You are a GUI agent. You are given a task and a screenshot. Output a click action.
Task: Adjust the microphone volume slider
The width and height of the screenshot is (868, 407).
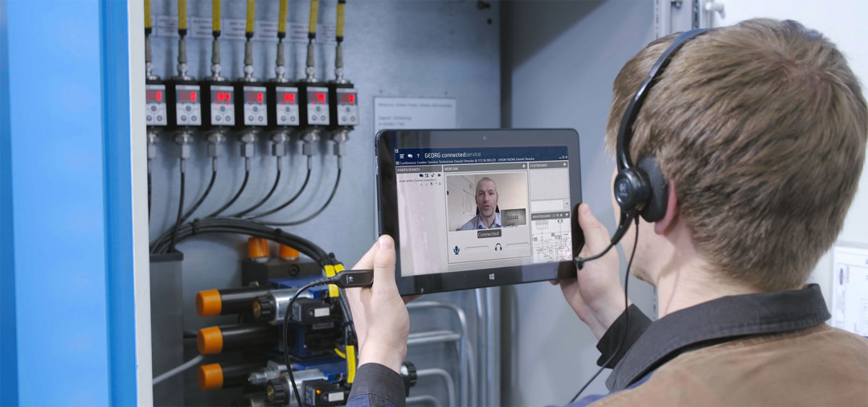(x=476, y=249)
